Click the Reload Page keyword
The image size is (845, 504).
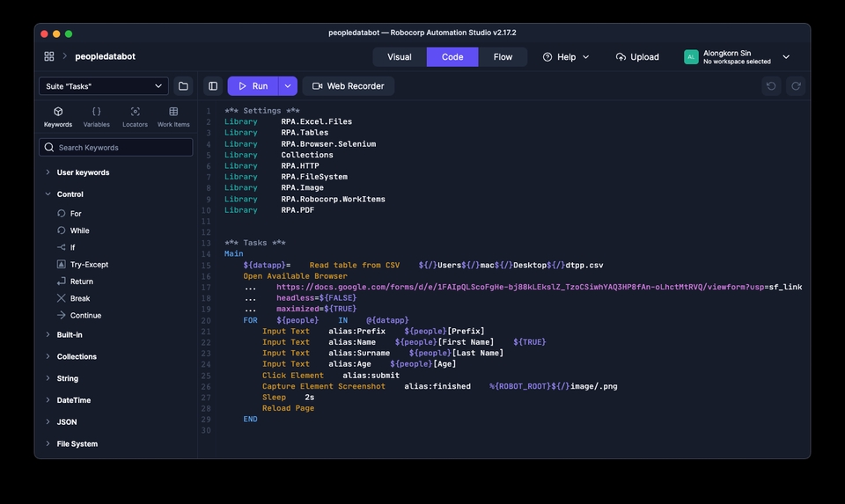pyautogui.click(x=289, y=408)
